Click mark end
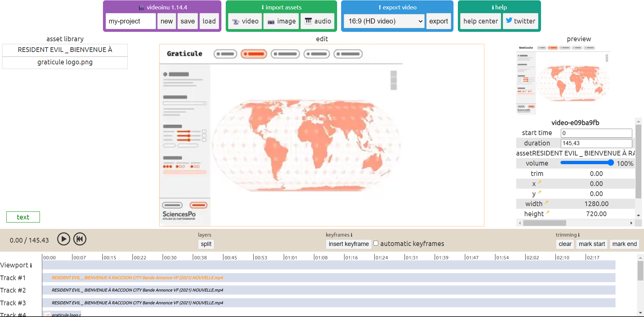 [x=624, y=244]
